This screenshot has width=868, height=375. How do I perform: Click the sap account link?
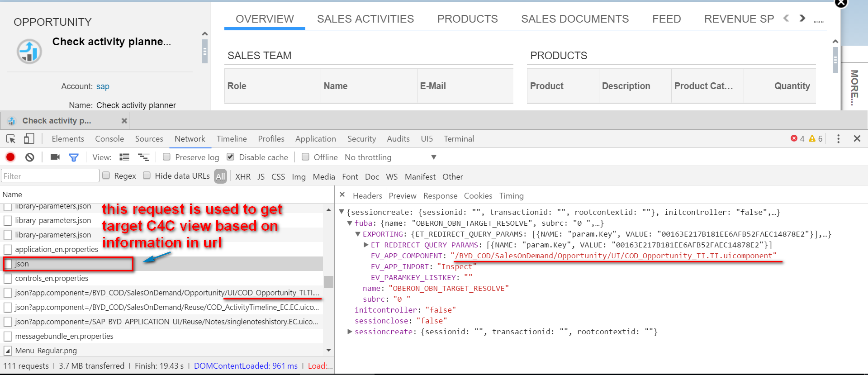(103, 86)
